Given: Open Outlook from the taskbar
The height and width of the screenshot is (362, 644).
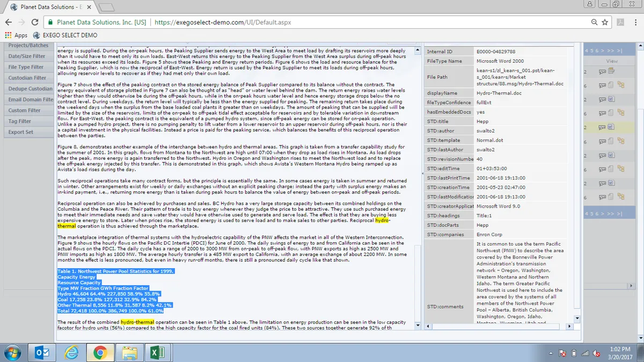Looking at the screenshot, I should 41,352.
